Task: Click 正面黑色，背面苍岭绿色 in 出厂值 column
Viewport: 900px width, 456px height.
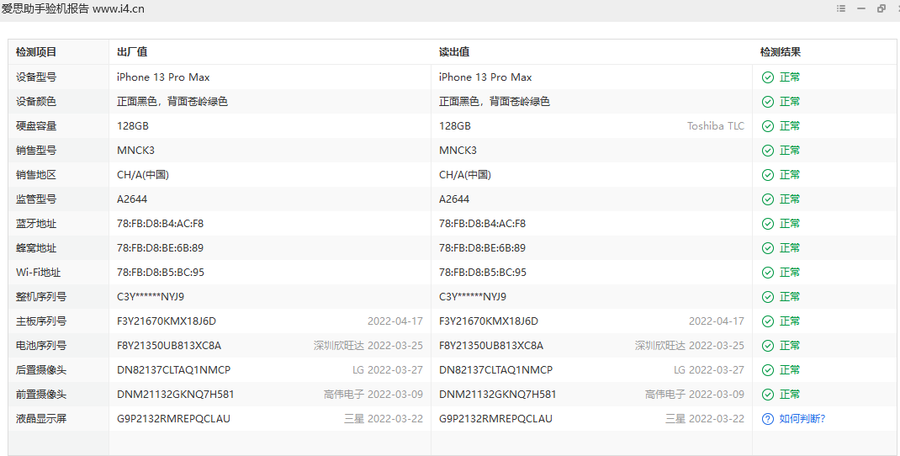Action: 172,102
